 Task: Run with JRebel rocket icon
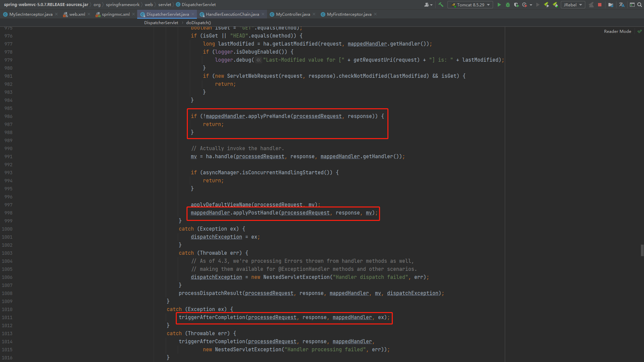click(x=547, y=5)
